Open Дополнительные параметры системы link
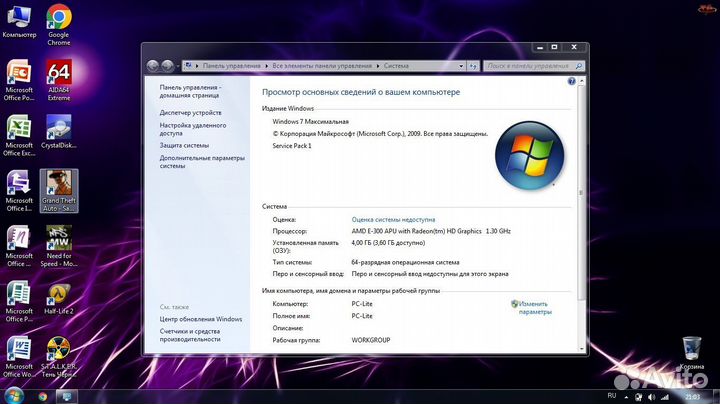This screenshot has width=720, height=404. [202, 162]
